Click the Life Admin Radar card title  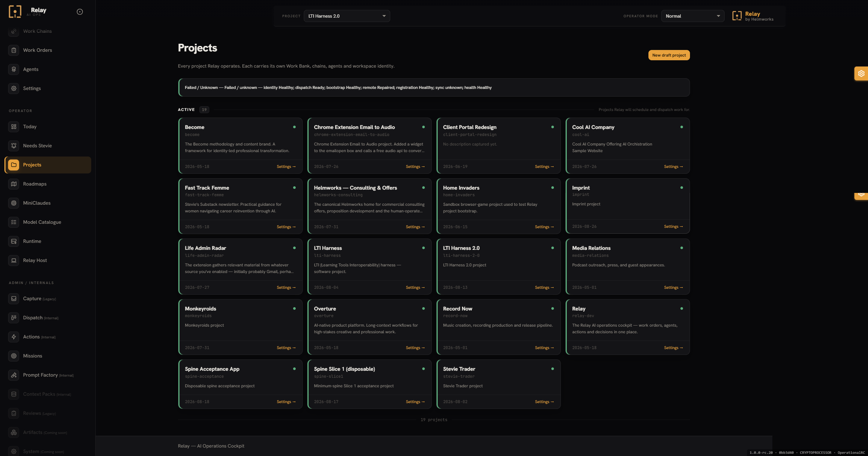(x=205, y=248)
